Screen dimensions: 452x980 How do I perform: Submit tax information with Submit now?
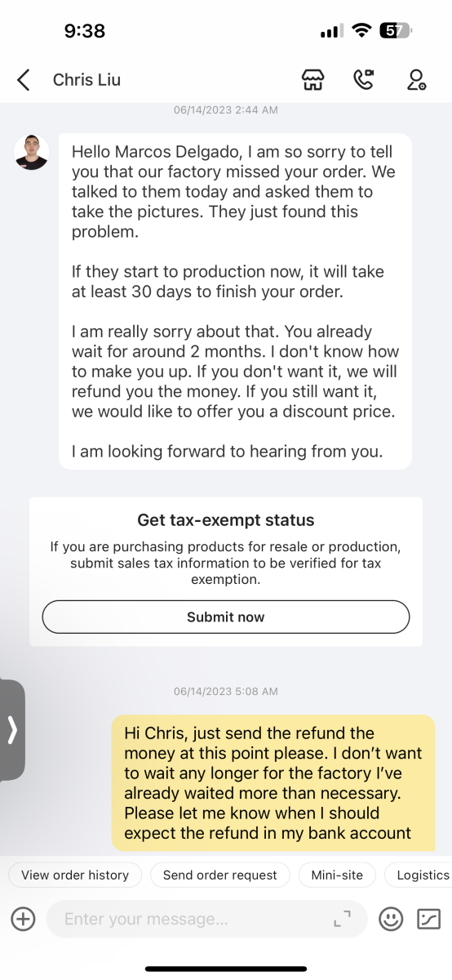click(226, 617)
